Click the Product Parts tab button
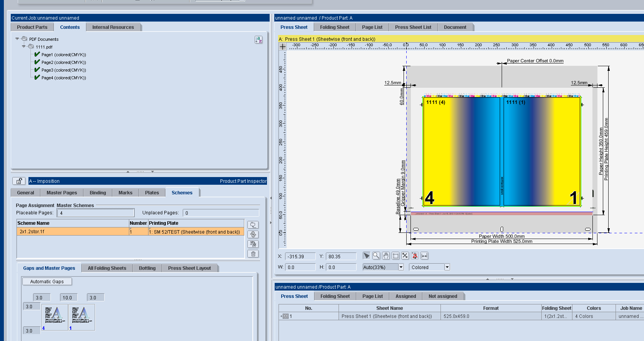Image resolution: width=644 pixels, height=341 pixels. 32,27
